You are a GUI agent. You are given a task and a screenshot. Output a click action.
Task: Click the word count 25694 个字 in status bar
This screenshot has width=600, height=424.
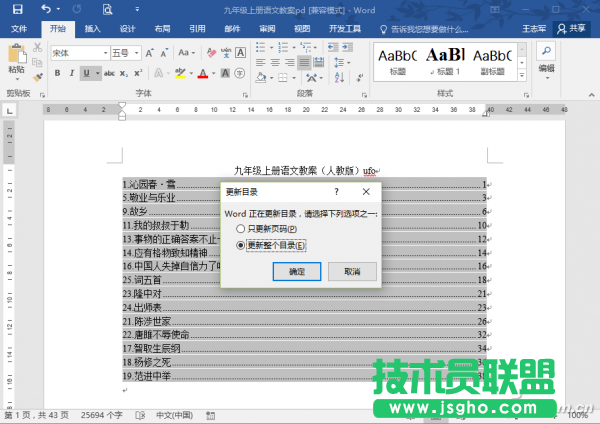click(102, 415)
